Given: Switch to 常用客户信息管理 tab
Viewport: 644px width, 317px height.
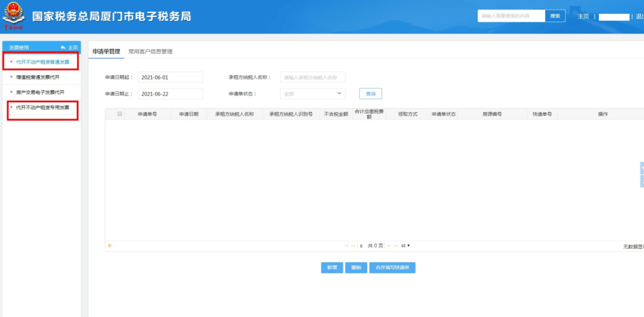Looking at the screenshot, I should 150,51.
